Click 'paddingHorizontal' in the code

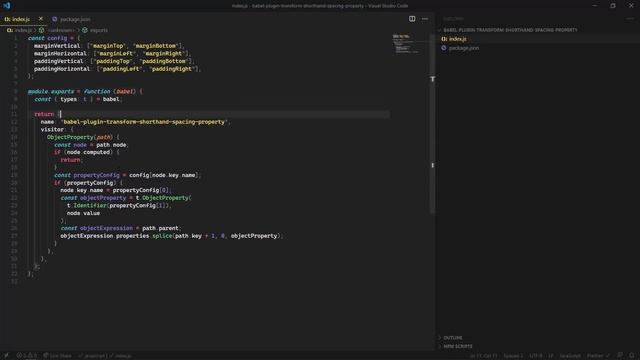click(x=62, y=69)
